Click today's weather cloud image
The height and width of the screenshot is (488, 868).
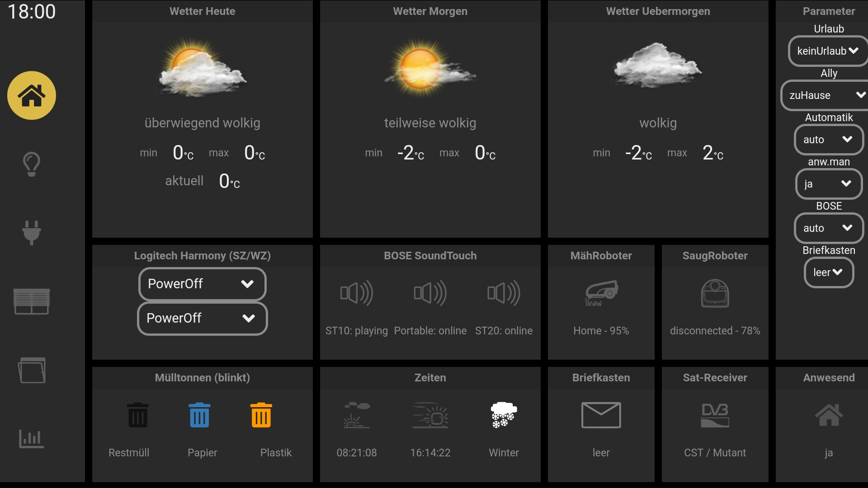pos(202,68)
